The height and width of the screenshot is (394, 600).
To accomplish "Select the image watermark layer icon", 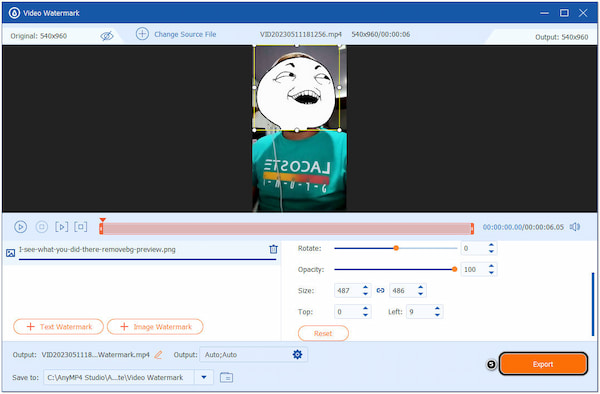I will 10,253.
